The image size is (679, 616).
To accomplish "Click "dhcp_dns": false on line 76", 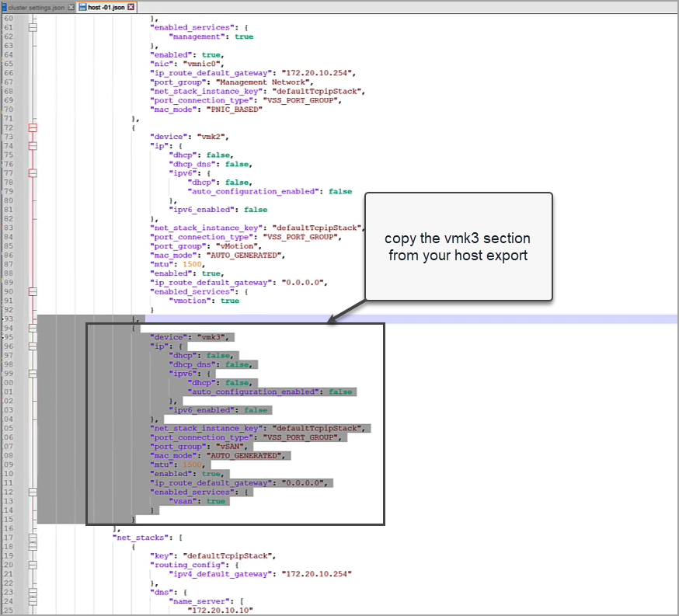I will click(210, 164).
